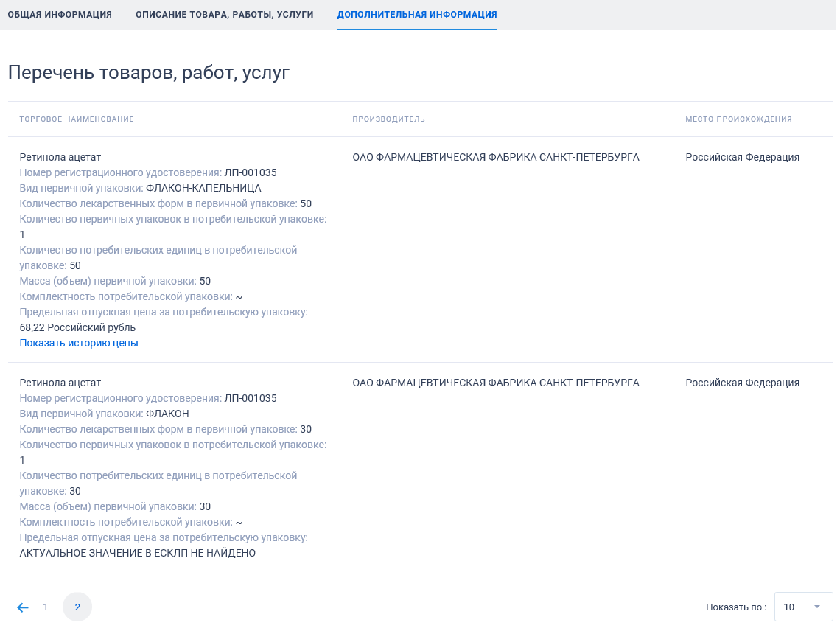Click Количество лекарственных форм value 50
Image resolution: width=840 pixels, height=631 pixels.
(x=306, y=203)
